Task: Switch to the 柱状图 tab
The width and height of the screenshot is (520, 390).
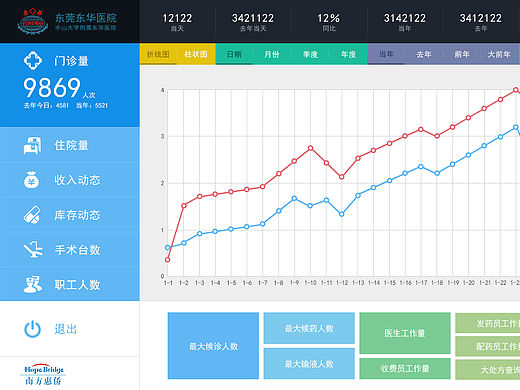Action: pyautogui.click(x=196, y=54)
